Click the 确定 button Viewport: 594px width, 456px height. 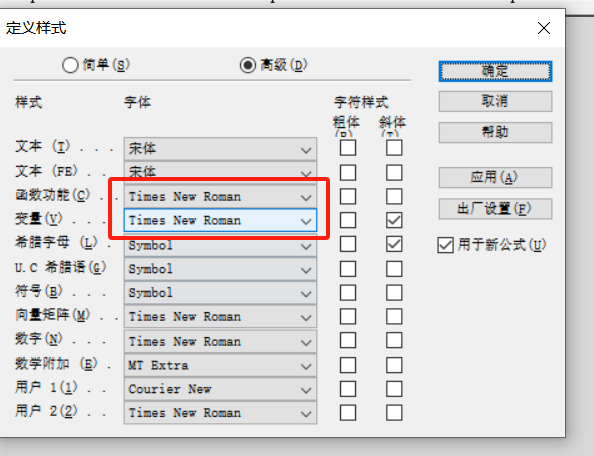pyautogui.click(x=495, y=71)
